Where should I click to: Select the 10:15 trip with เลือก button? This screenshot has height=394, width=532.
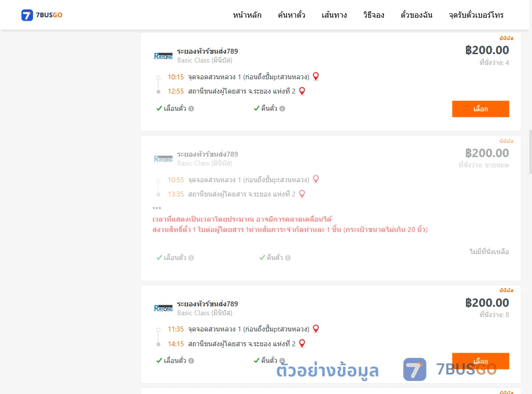[480, 109]
